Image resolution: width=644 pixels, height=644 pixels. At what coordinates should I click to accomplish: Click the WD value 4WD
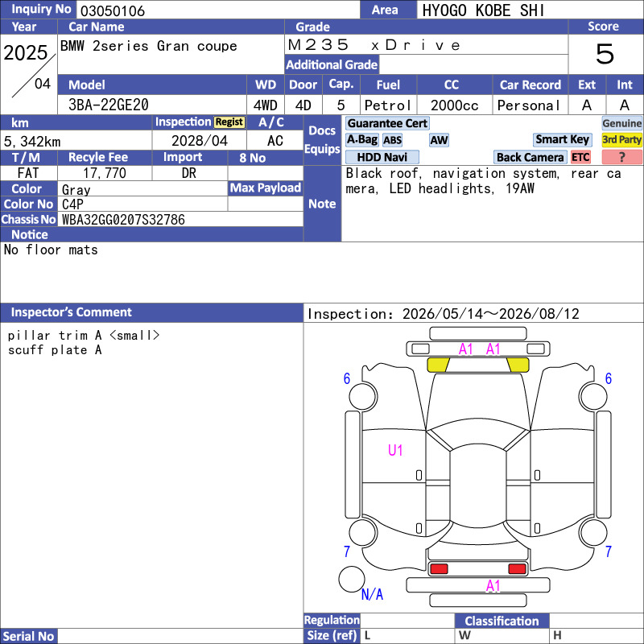click(x=266, y=105)
